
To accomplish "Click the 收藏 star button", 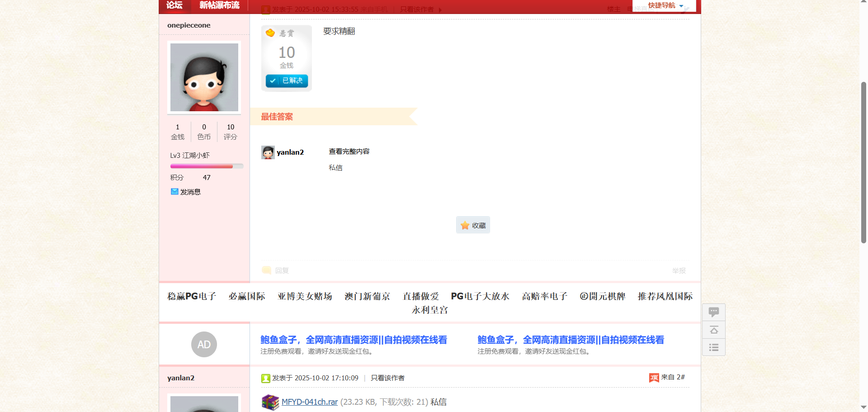I will (x=473, y=225).
